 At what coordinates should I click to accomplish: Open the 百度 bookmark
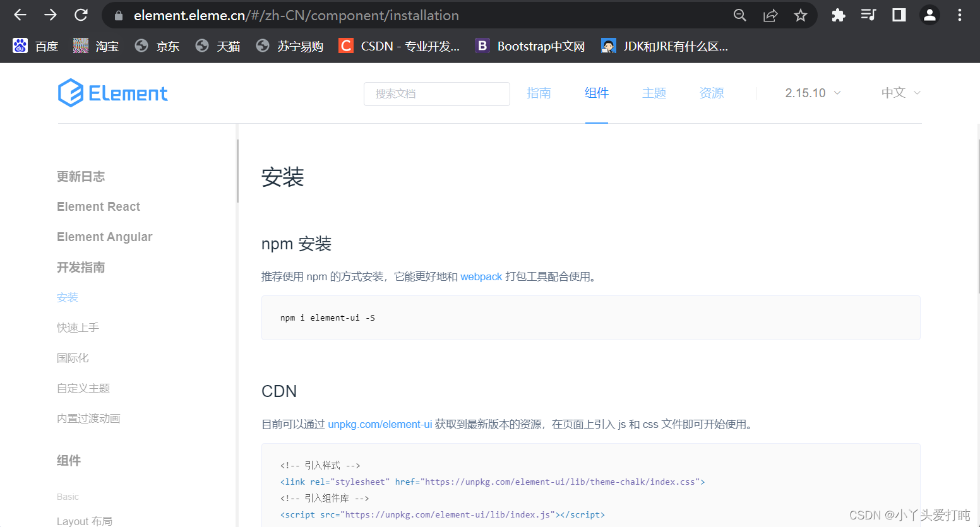tap(35, 46)
